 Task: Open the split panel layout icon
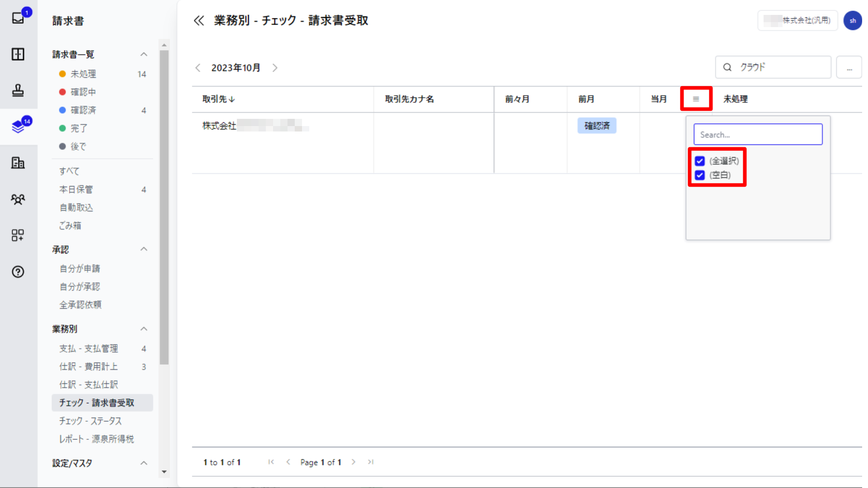[18, 54]
